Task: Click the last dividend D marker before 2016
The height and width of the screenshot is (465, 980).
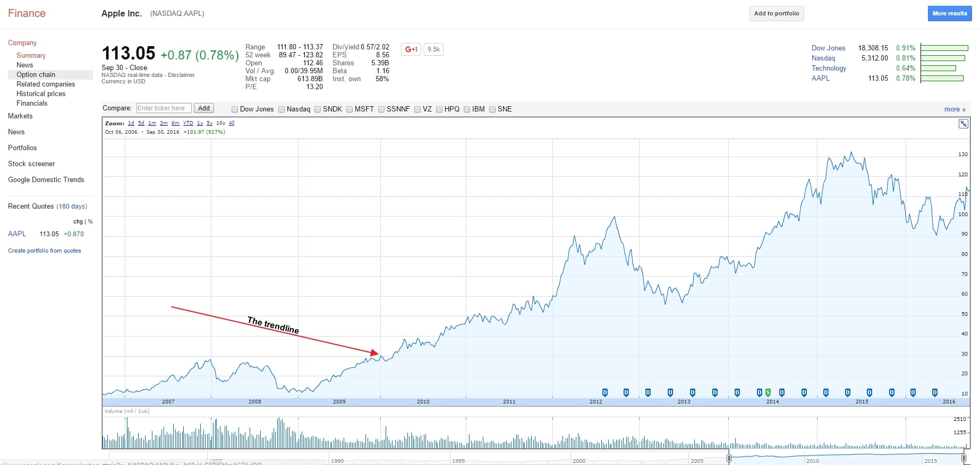Action: (935, 393)
